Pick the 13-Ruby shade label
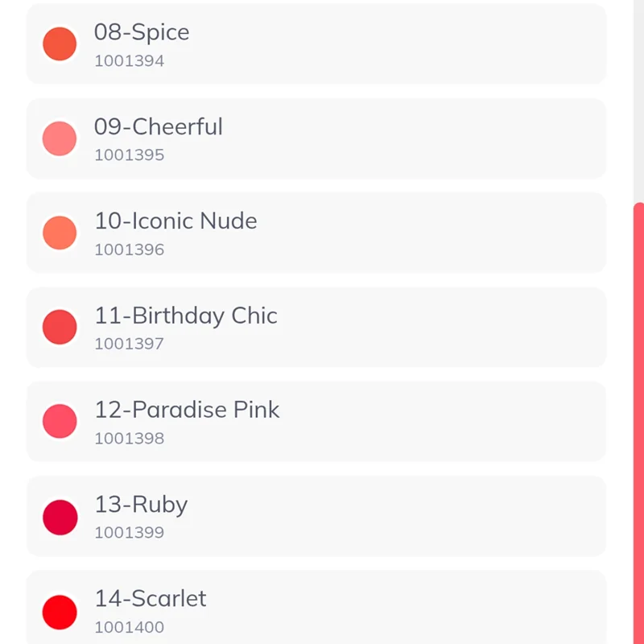Screen dimensions: 644x644 coord(141,505)
